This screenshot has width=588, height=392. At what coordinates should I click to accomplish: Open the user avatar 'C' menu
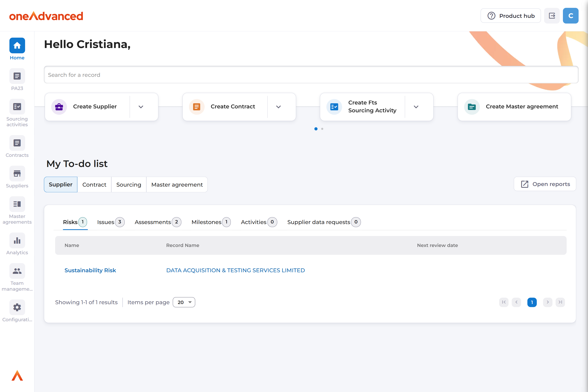[571, 16]
